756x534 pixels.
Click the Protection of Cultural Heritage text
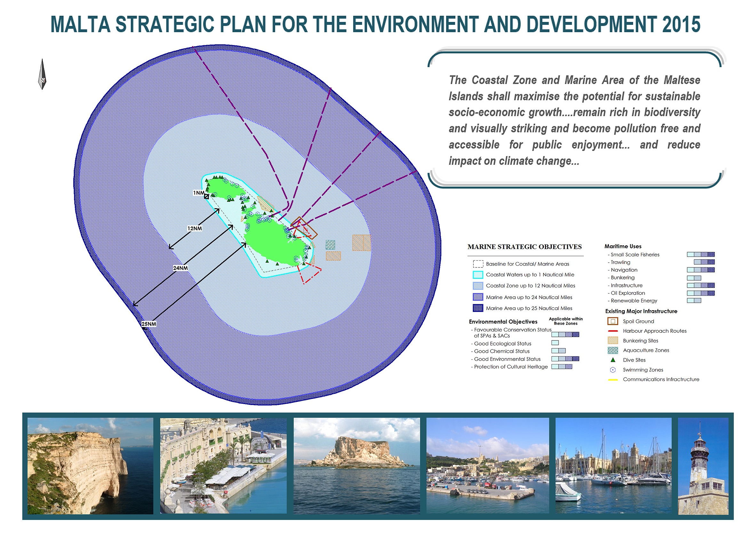[511, 367]
